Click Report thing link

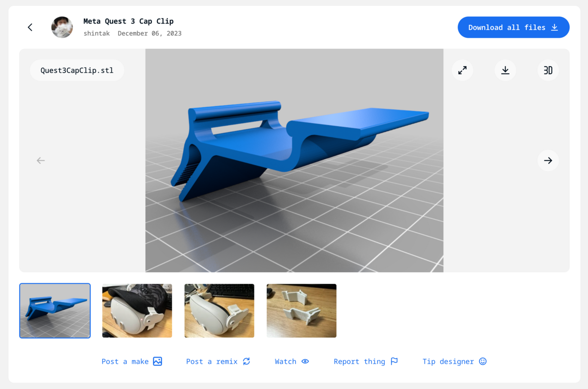click(366, 362)
